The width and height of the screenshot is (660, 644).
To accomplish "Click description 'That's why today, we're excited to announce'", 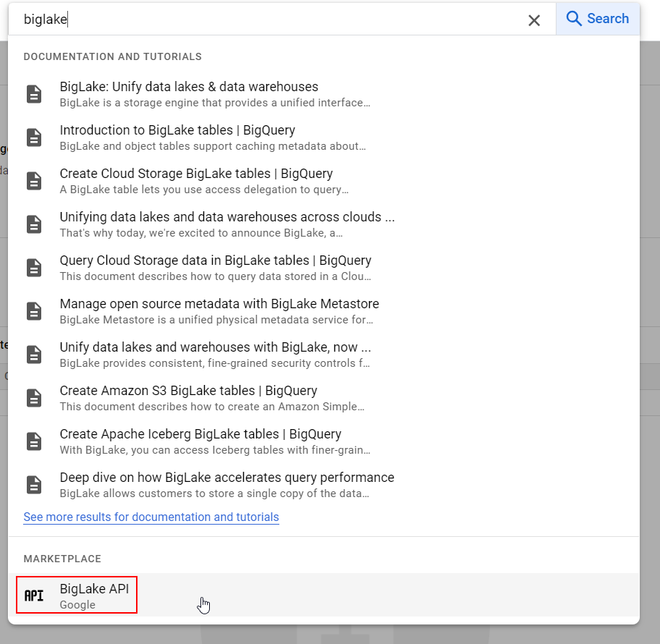I will pyautogui.click(x=201, y=233).
